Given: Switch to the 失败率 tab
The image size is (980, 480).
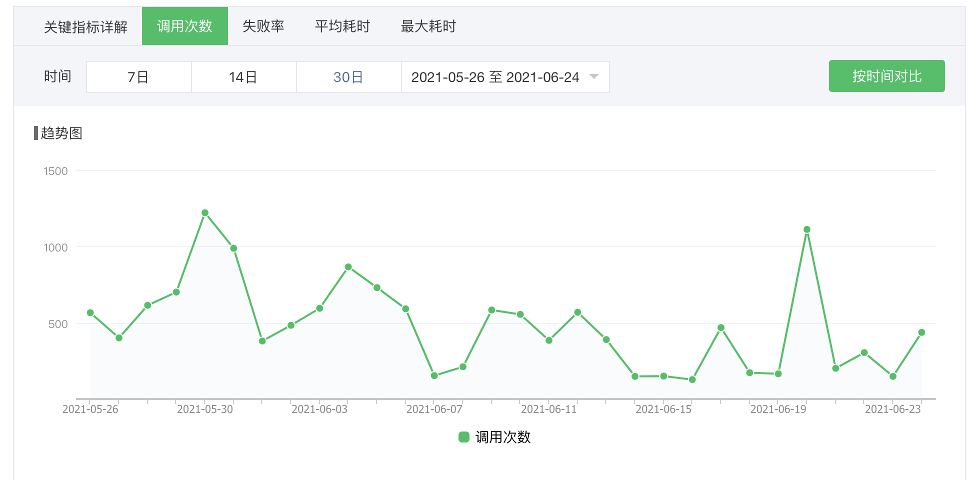Looking at the screenshot, I should click(x=263, y=26).
